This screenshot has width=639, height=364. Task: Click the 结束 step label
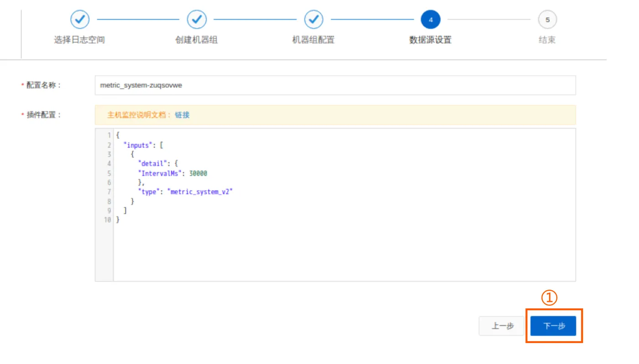point(547,40)
